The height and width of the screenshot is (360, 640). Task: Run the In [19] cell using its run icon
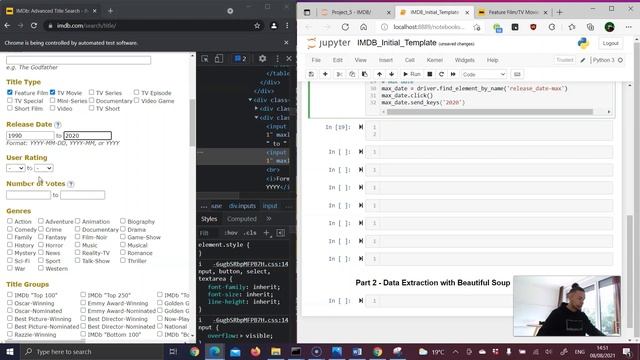361,127
